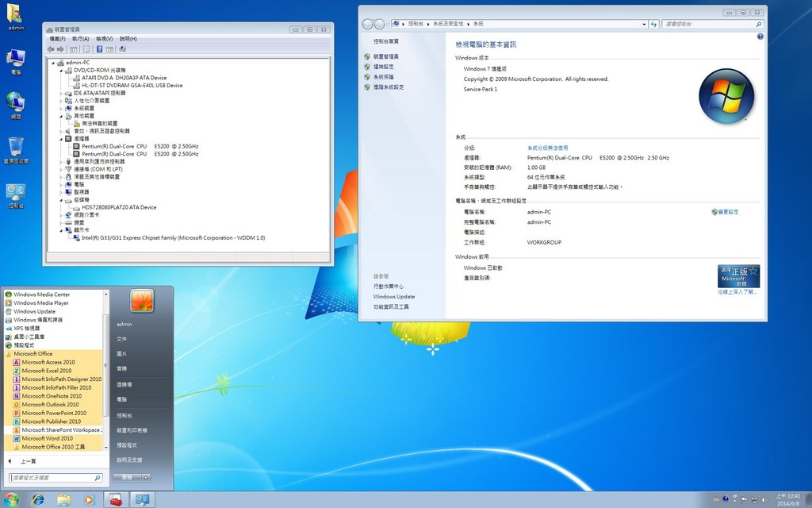Click the help icon in Device Manager toolbar
This screenshot has height=508, width=812.
[100, 49]
